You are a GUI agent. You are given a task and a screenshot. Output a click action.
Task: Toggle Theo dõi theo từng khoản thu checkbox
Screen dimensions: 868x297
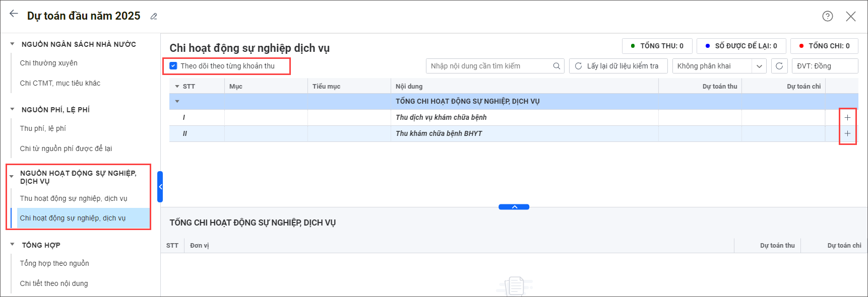173,66
